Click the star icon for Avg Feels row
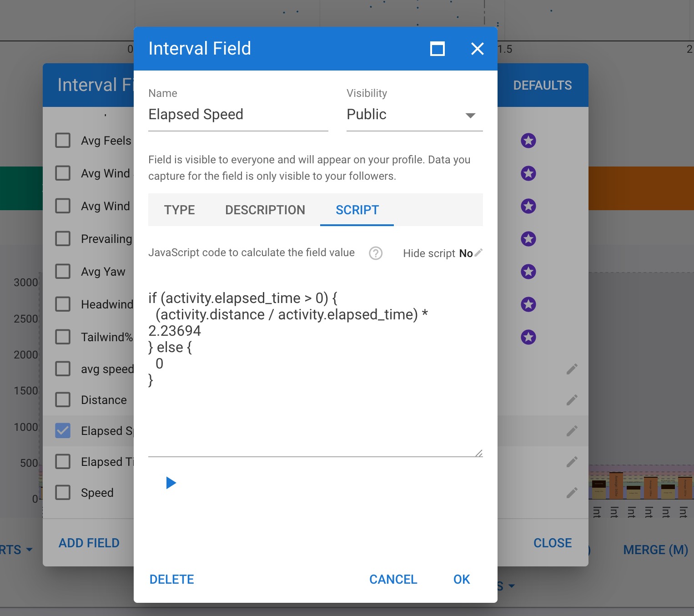The image size is (694, 616). point(528,141)
